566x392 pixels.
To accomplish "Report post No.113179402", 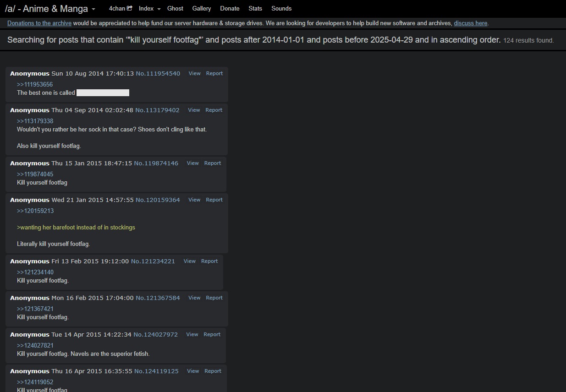I will pyautogui.click(x=214, y=110).
